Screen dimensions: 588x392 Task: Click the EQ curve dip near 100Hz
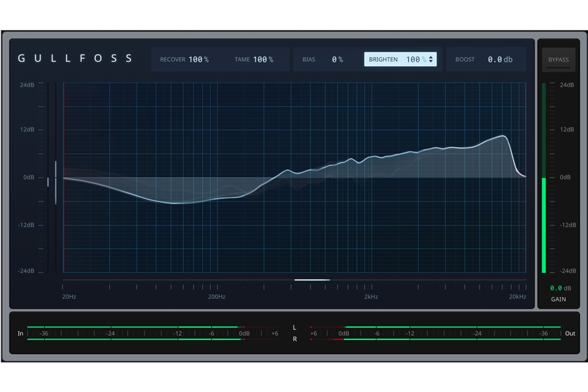point(175,203)
